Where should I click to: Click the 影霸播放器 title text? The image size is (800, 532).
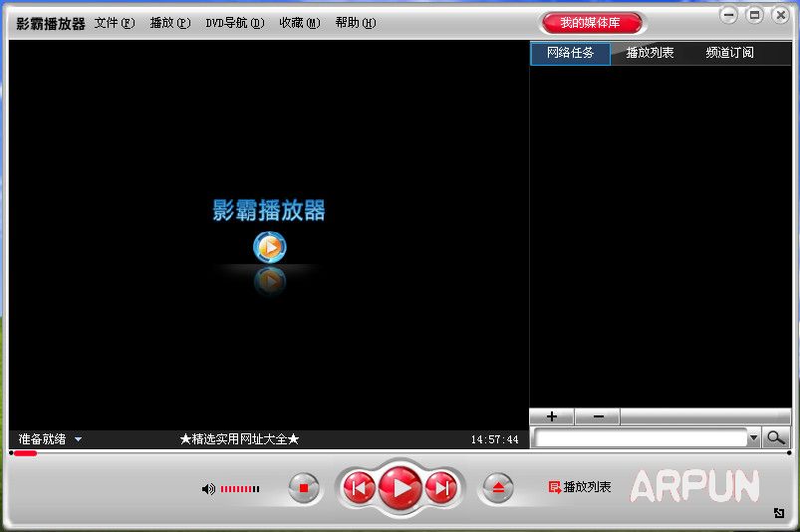(x=51, y=24)
